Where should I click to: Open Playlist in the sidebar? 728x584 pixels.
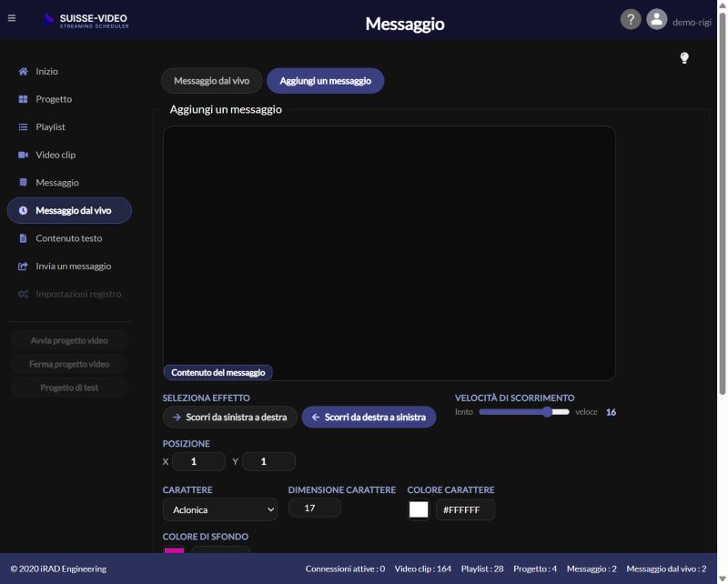click(70, 127)
